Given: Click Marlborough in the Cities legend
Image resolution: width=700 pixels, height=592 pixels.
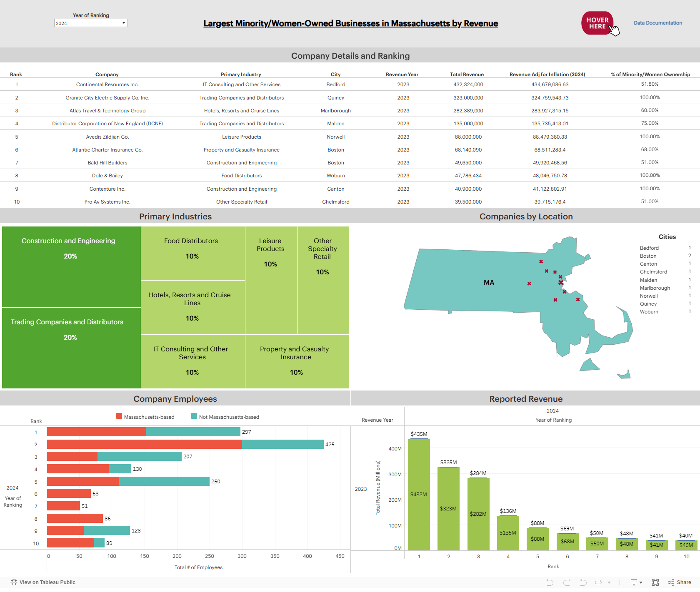Looking at the screenshot, I should (x=655, y=288).
